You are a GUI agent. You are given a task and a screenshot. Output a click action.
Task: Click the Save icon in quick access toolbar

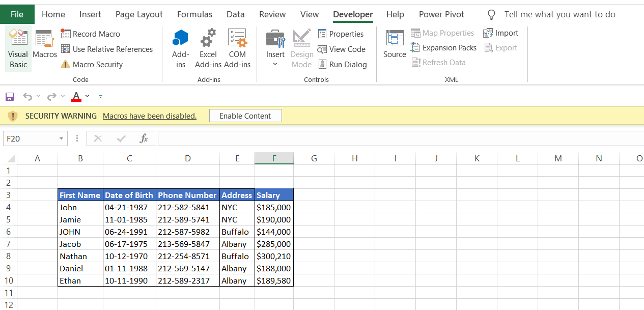[x=10, y=96]
